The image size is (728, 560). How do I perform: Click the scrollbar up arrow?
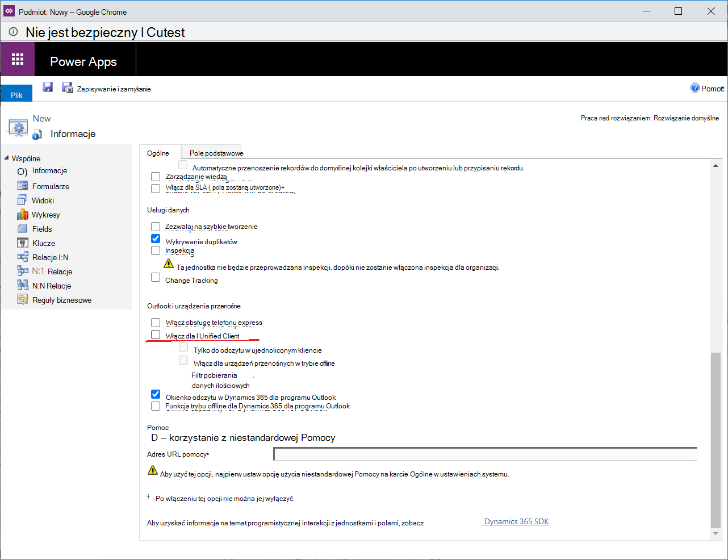716,166
